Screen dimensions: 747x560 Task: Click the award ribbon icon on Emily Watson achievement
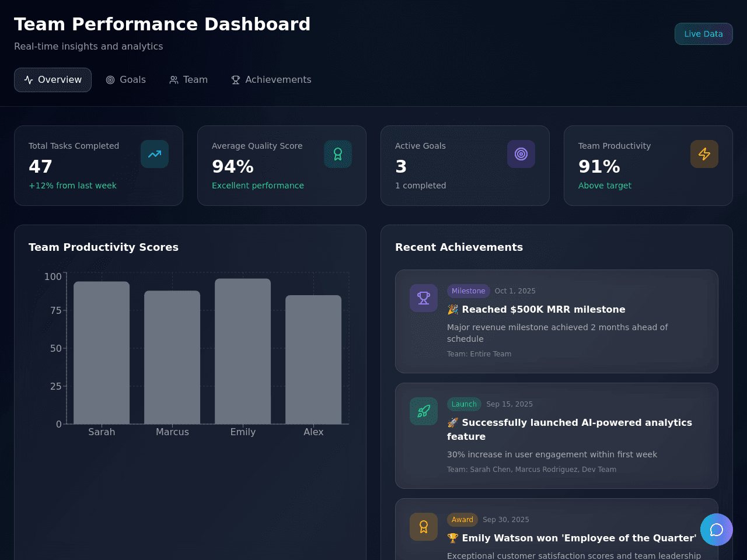pos(424,527)
